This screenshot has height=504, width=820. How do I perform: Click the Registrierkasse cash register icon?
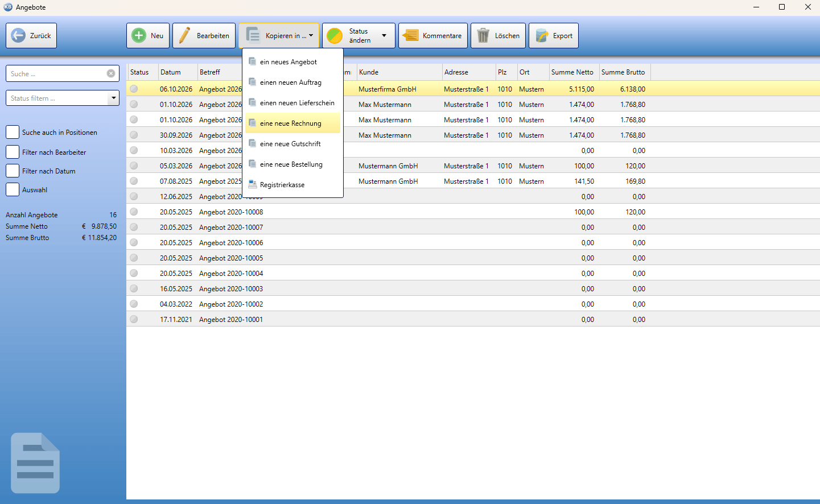pos(252,184)
